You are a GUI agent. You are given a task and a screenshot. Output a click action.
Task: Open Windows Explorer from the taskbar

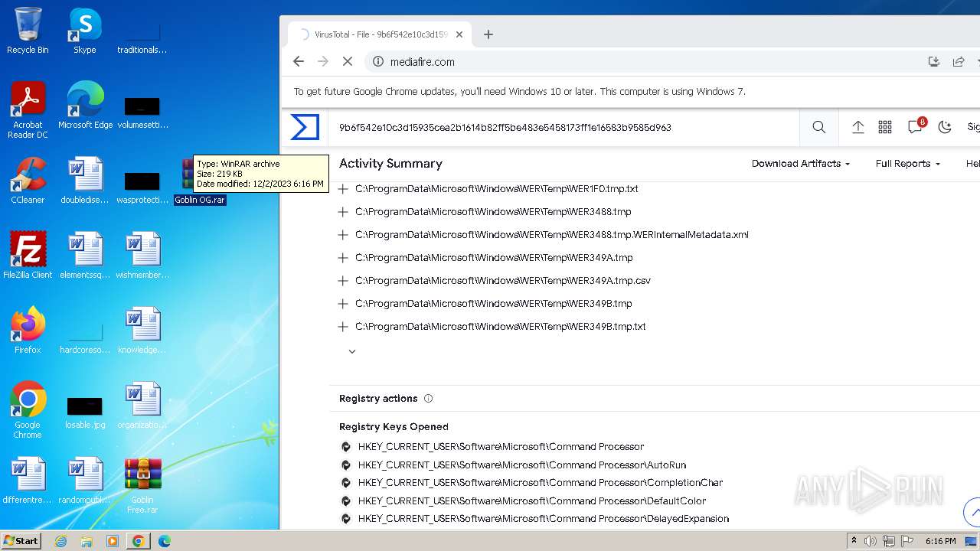(x=87, y=541)
